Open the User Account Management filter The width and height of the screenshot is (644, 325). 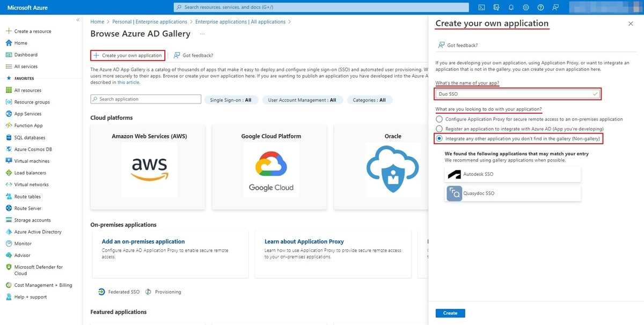(x=302, y=100)
